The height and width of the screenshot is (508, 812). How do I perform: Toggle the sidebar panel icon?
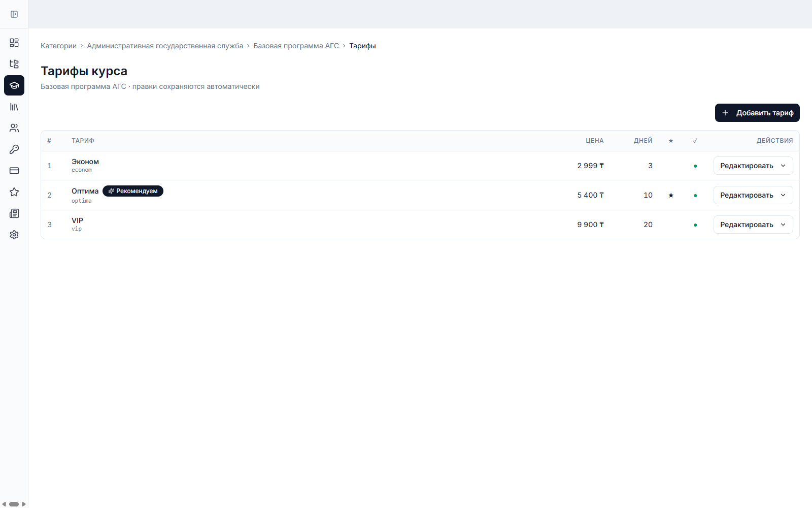pyautogui.click(x=14, y=14)
